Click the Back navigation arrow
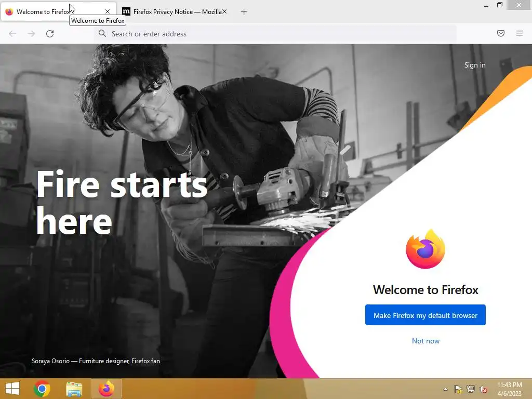This screenshot has height=399, width=532. [12, 34]
